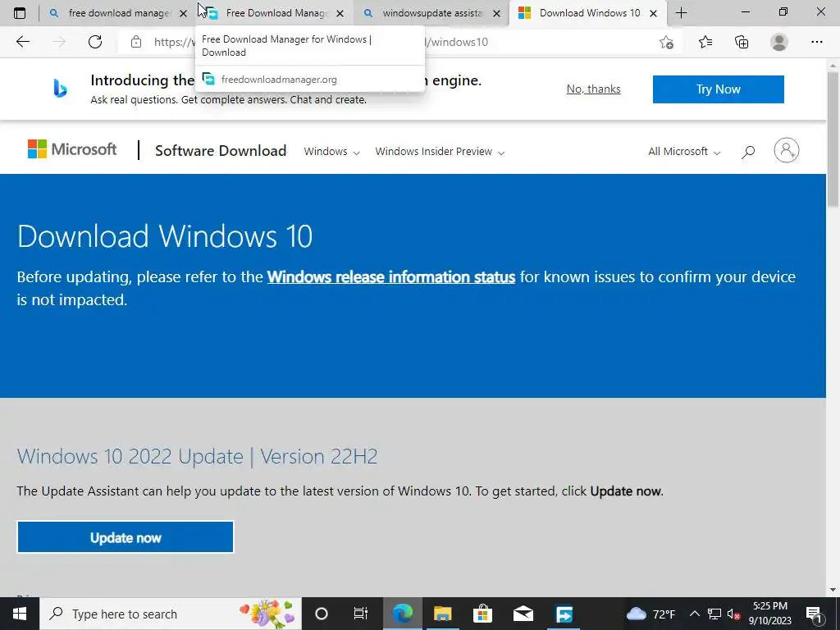This screenshot has width=840, height=630.
Task: Click the 'Download Windows 10' page heading
Action: pyautogui.click(x=164, y=235)
